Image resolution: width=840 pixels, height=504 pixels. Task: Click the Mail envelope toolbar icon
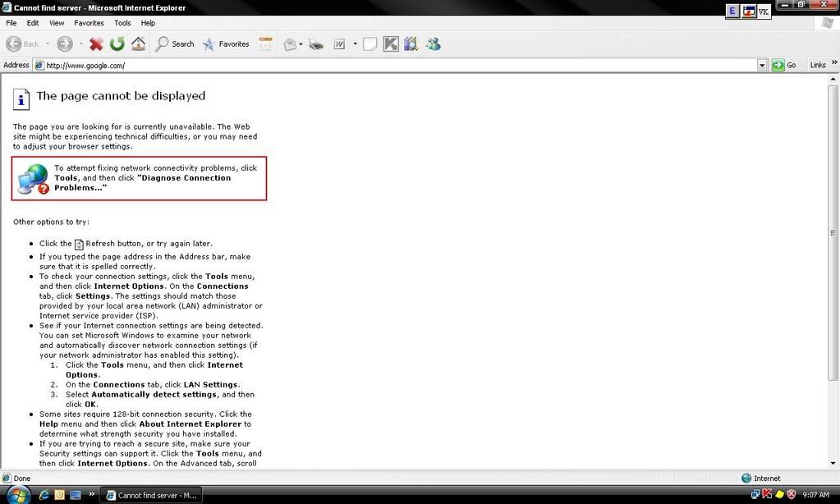click(290, 44)
